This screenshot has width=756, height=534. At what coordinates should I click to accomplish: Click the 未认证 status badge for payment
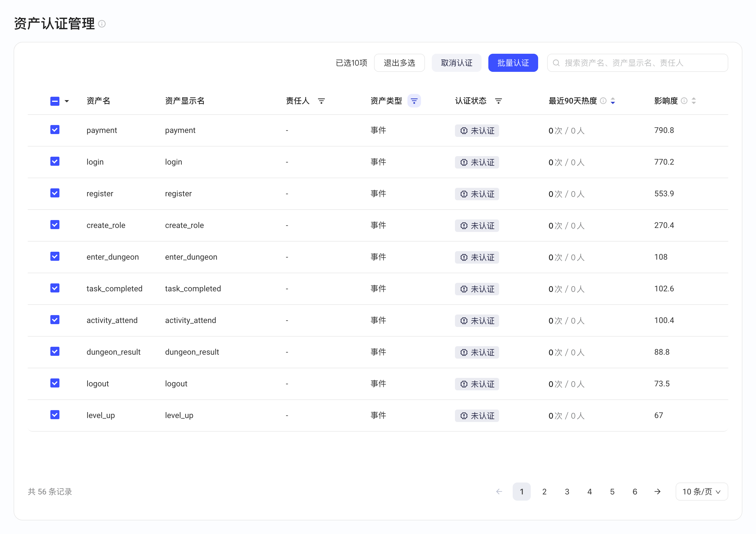point(477,131)
